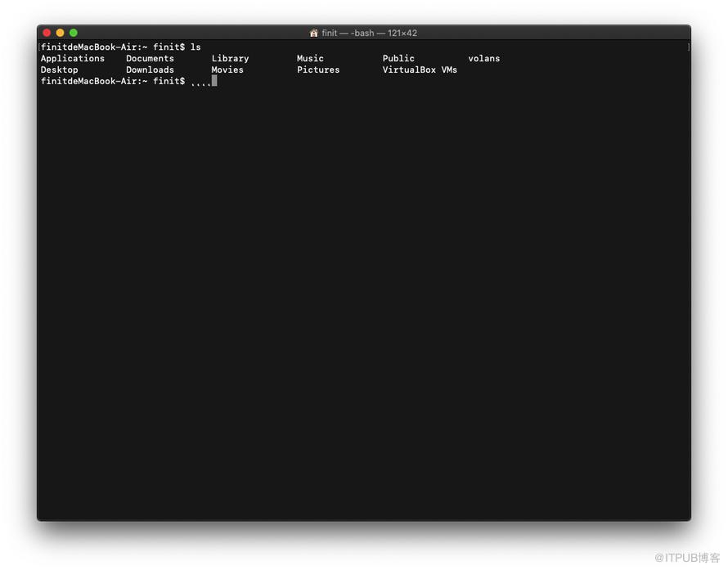728x570 pixels.
Task: Click the window title 'finit — -bash — 121×42'
Action: [369, 33]
